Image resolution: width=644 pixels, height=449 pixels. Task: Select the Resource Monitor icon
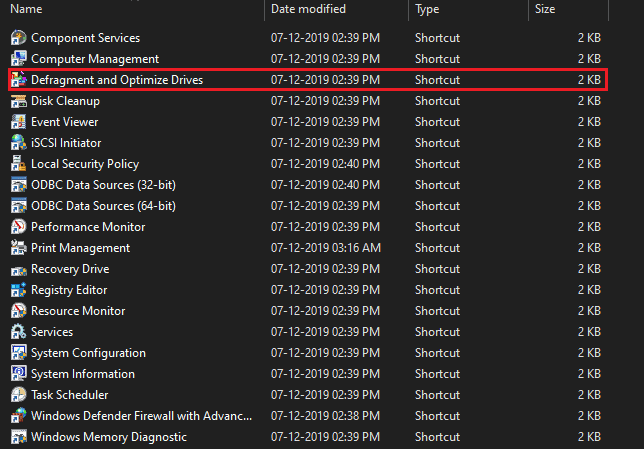[x=18, y=311]
